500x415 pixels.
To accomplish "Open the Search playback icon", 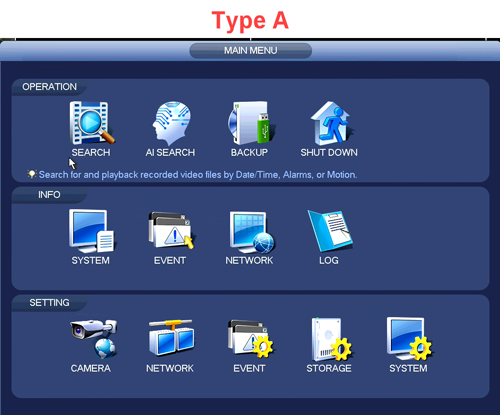I will tap(91, 123).
